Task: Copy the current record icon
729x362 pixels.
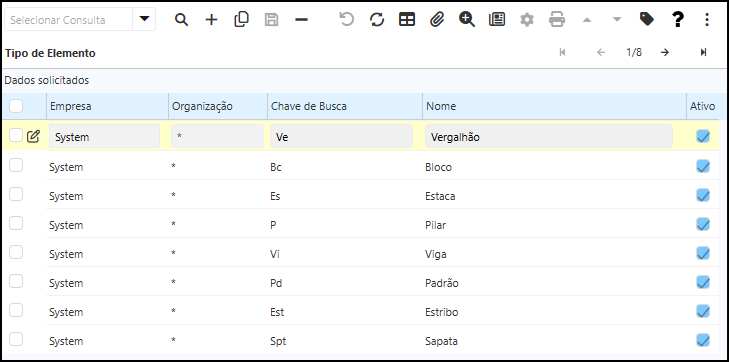Action: pos(241,20)
